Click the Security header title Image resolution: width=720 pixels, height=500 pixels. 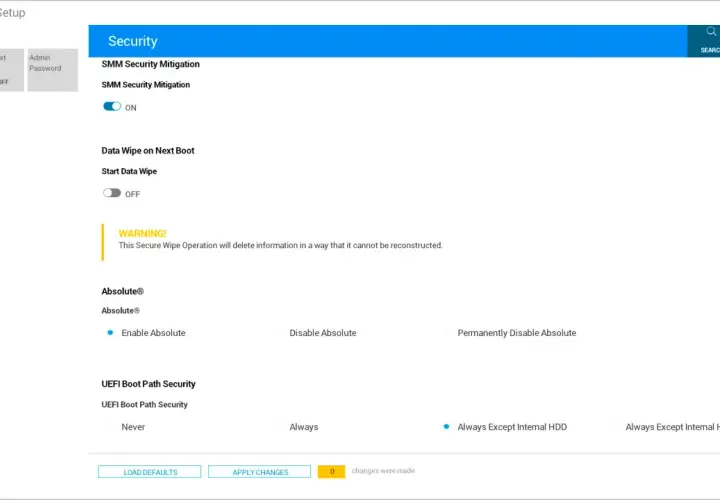point(133,41)
